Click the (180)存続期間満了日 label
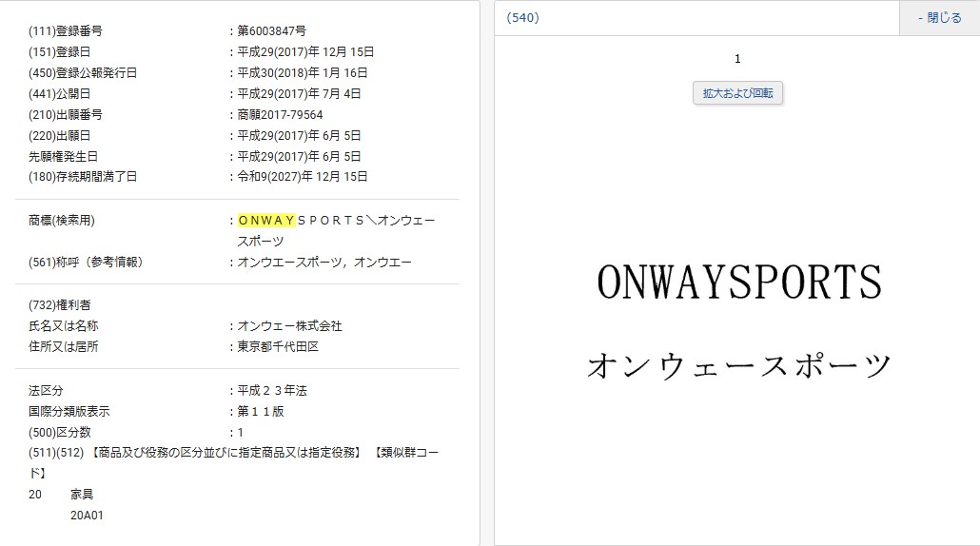The height and width of the screenshot is (546, 980). click(x=83, y=177)
